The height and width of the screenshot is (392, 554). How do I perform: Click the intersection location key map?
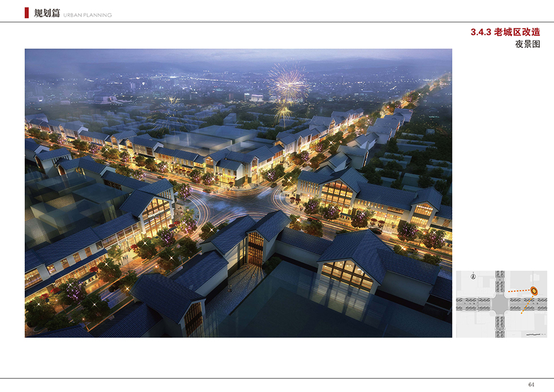[x=501, y=304]
